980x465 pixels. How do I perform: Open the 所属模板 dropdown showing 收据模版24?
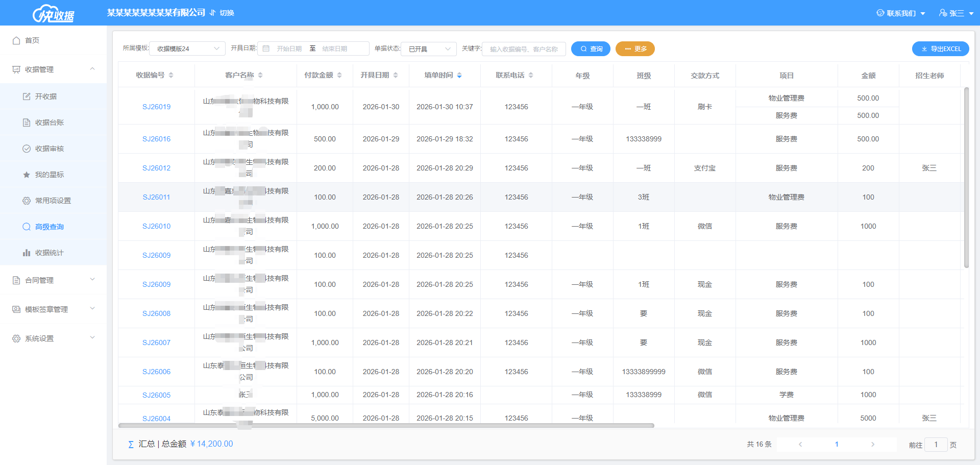tap(187, 49)
